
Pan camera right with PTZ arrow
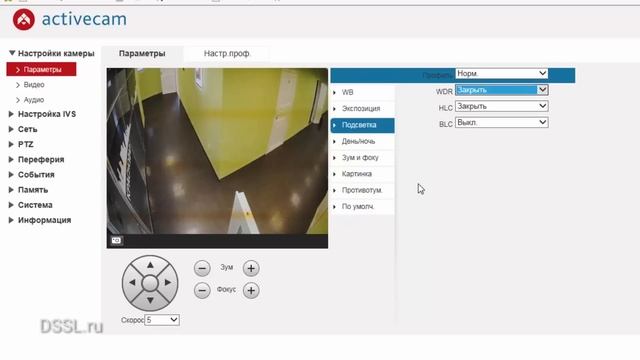pyautogui.click(x=168, y=282)
